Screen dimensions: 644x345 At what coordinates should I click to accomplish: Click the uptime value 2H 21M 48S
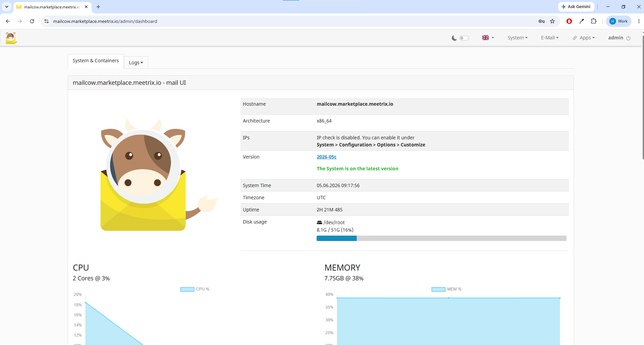pyautogui.click(x=329, y=210)
